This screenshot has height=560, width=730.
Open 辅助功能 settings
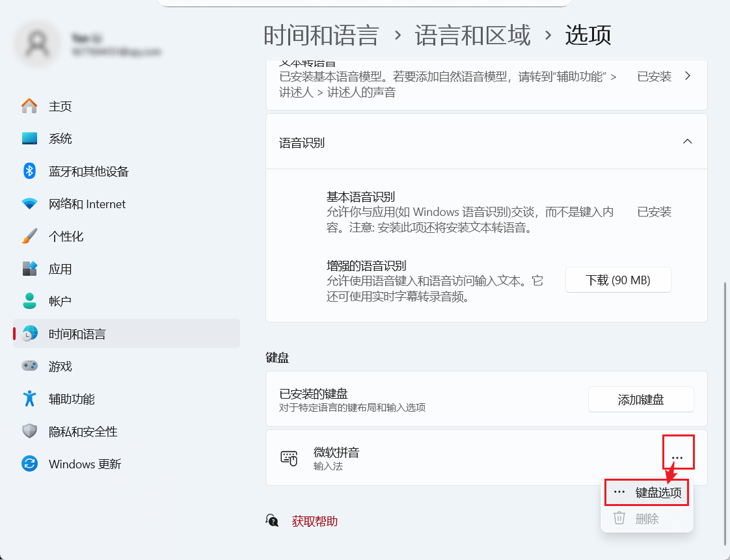tap(126, 399)
